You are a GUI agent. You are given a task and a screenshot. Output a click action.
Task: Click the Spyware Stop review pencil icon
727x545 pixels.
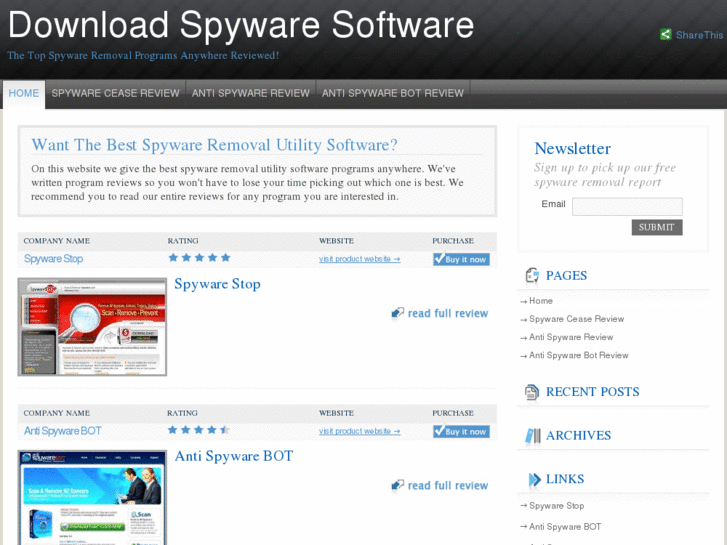click(x=397, y=314)
